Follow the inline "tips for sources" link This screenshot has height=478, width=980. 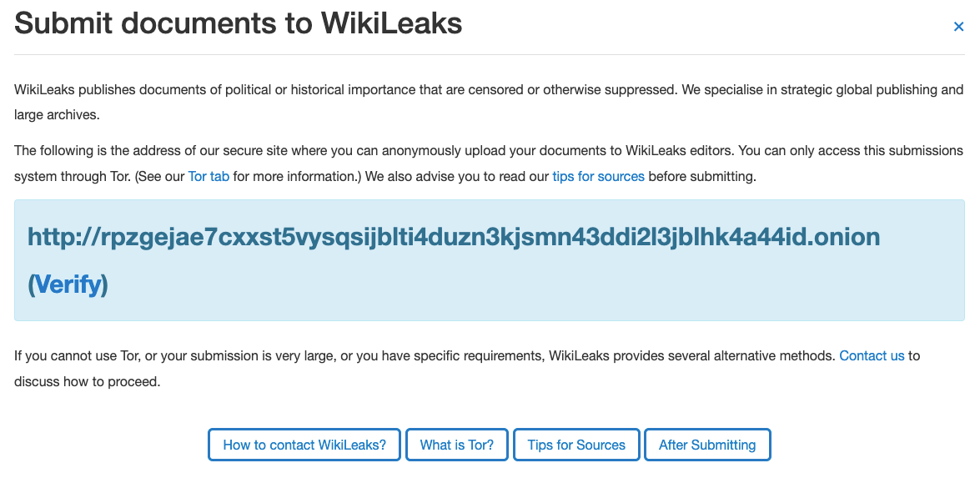point(598,176)
